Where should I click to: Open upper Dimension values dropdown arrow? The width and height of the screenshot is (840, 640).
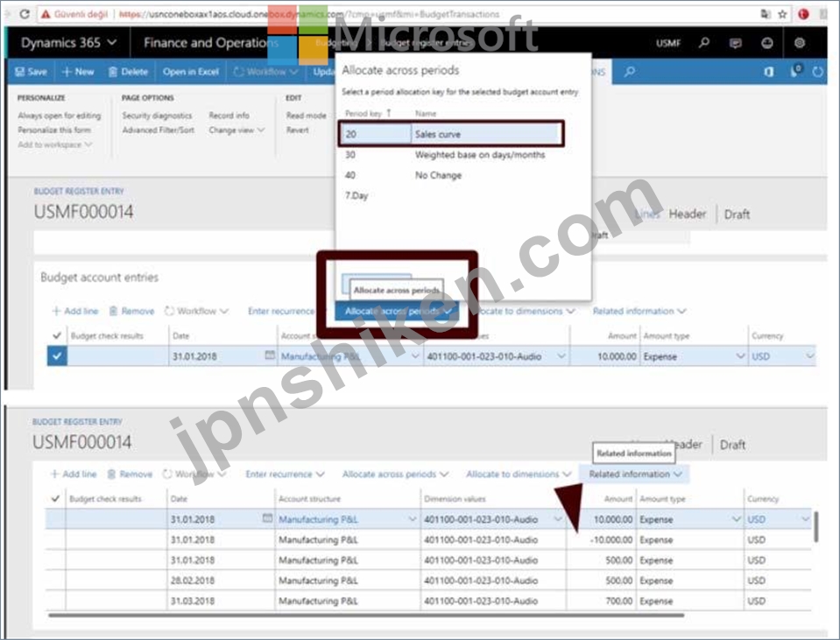[x=561, y=356]
